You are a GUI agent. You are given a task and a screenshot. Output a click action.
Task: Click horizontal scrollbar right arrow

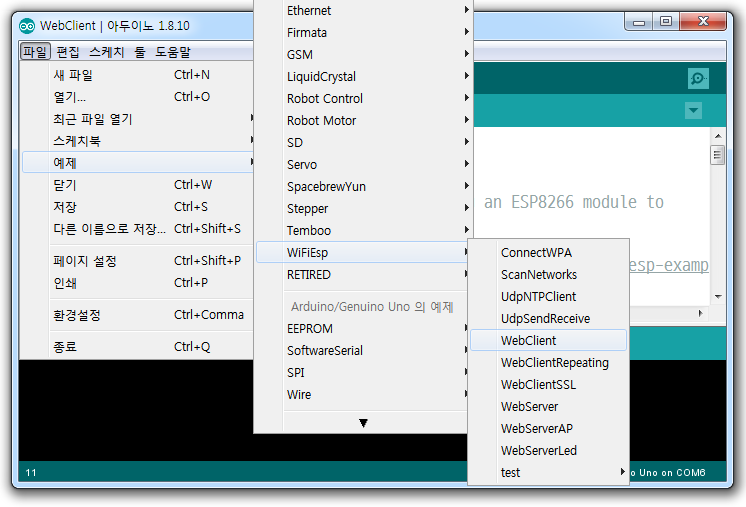pos(700,313)
